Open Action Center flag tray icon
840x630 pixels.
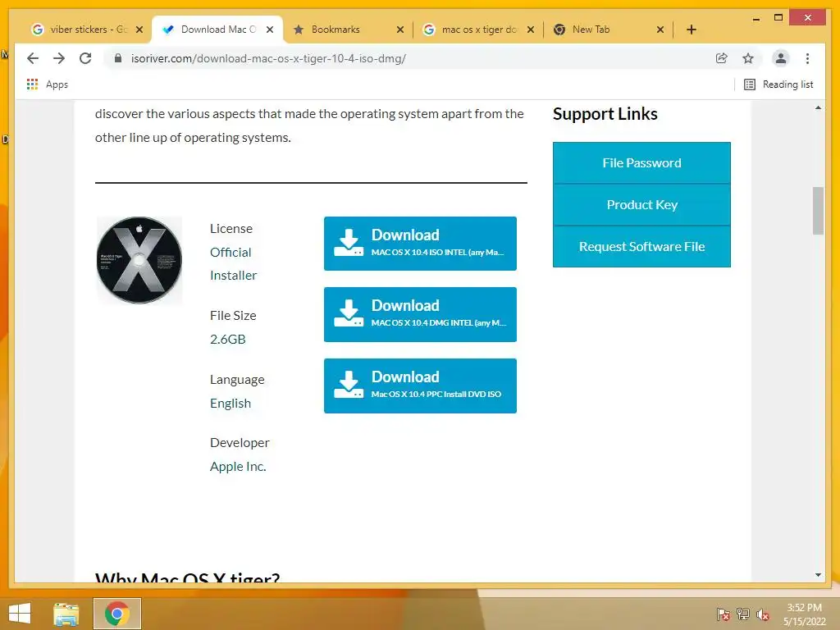[724, 614]
